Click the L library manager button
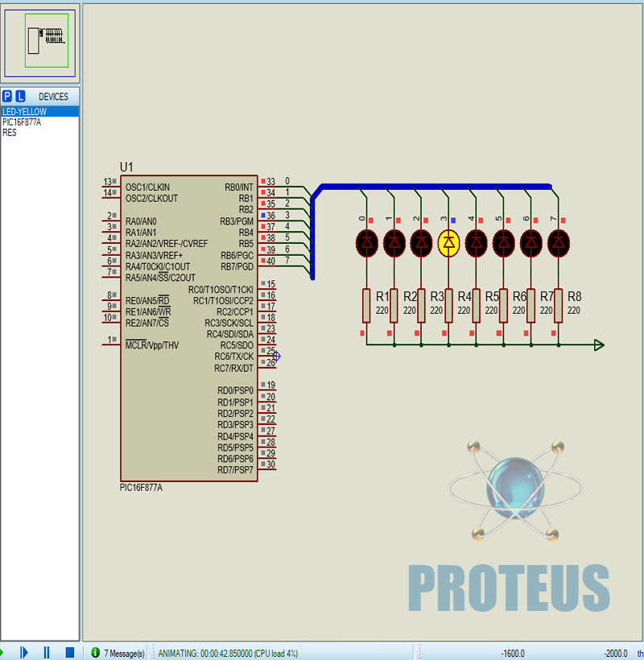Viewport: 644px width, 660px height. point(20,97)
